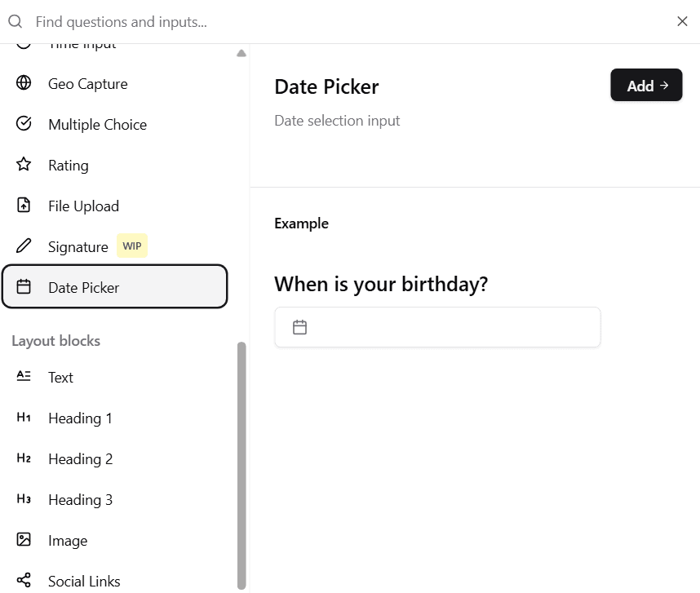Click the calendar icon inside the example date field
The image size is (700, 593).
click(299, 325)
